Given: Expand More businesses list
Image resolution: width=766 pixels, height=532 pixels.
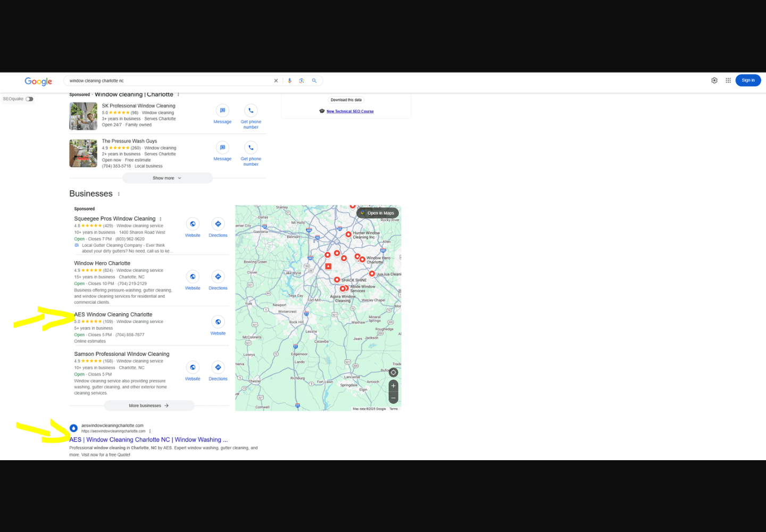Looking at the screenshot, I should [149, 405].
